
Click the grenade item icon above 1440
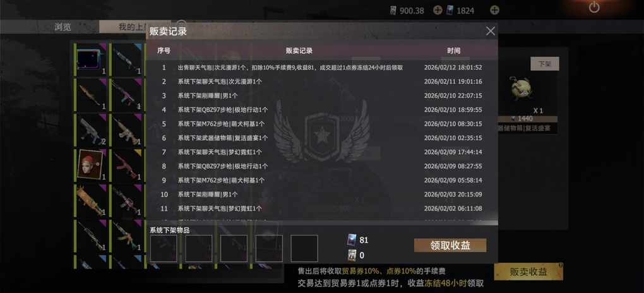coord(522,88)
